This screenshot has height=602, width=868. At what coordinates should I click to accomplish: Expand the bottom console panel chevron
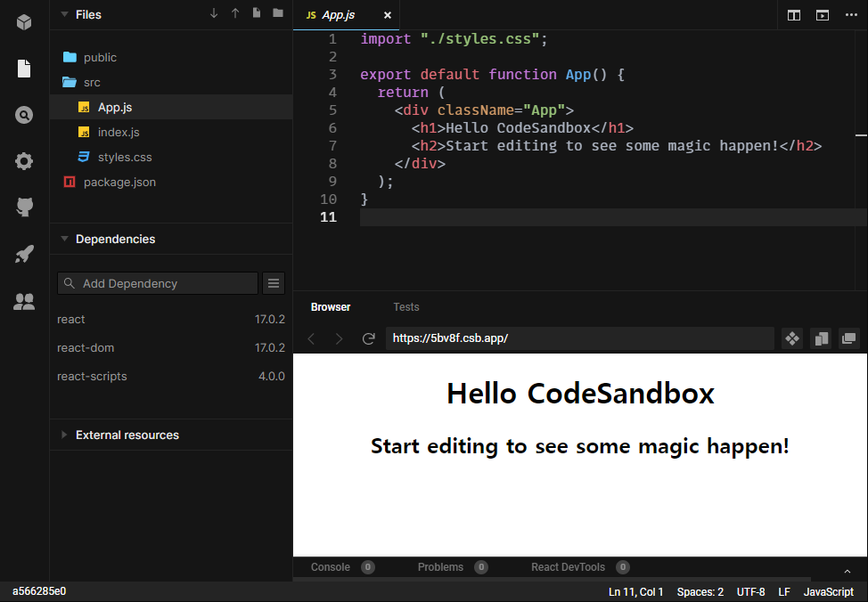[x=847, y=571]
